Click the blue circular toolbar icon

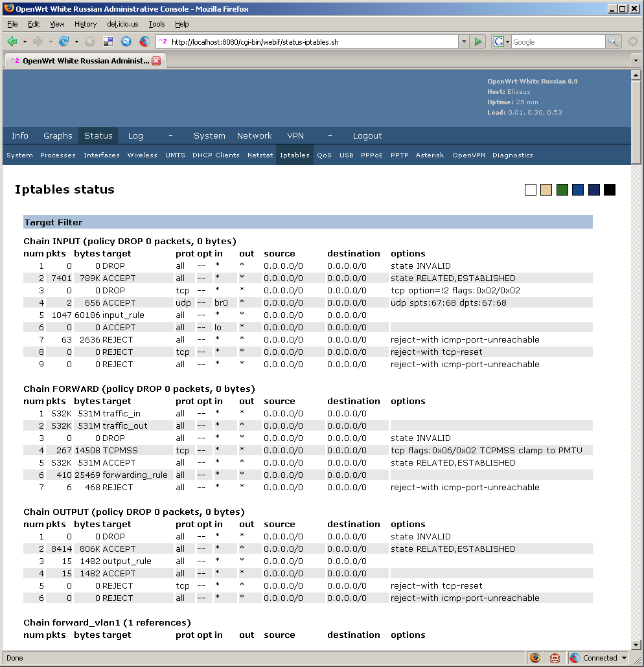pyautogui.click(x=126, y=41)
